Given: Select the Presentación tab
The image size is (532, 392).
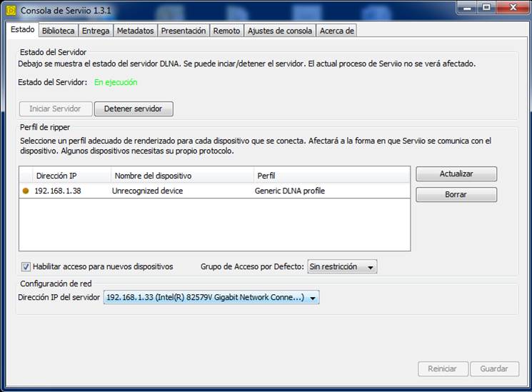Looking at the screenshot, I should 183,31.
